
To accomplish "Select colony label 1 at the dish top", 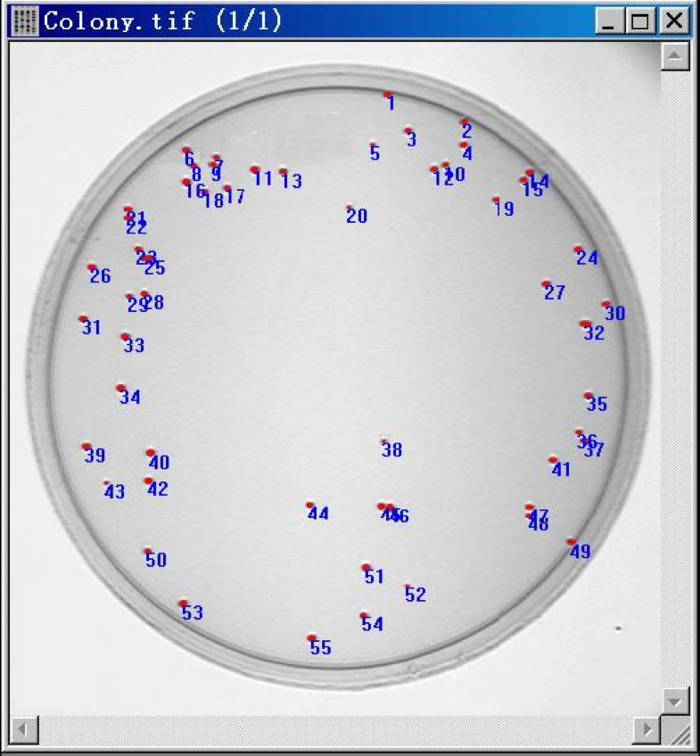I will tap(391, 103).
